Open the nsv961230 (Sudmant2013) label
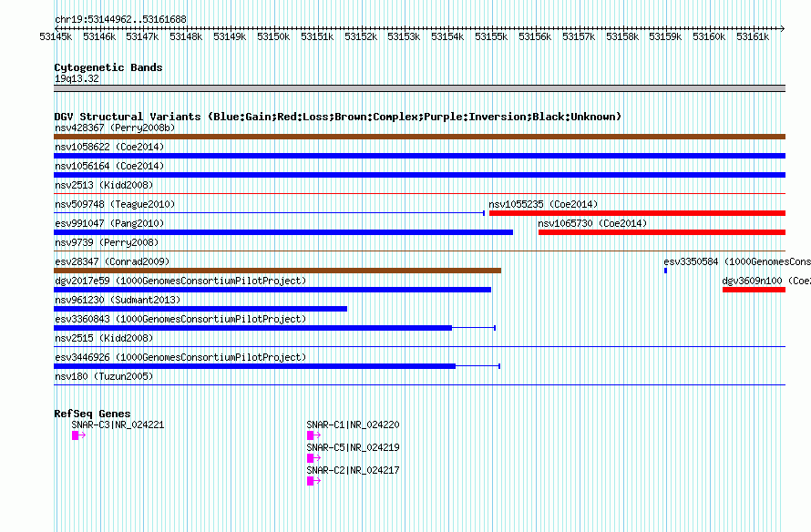The width and height of the screenshot is (811, 532). tap(118, 300)
